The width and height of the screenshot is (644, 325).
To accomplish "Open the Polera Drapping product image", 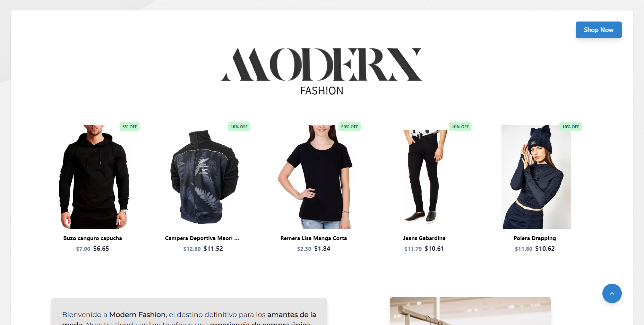I will tap(536, 177).
